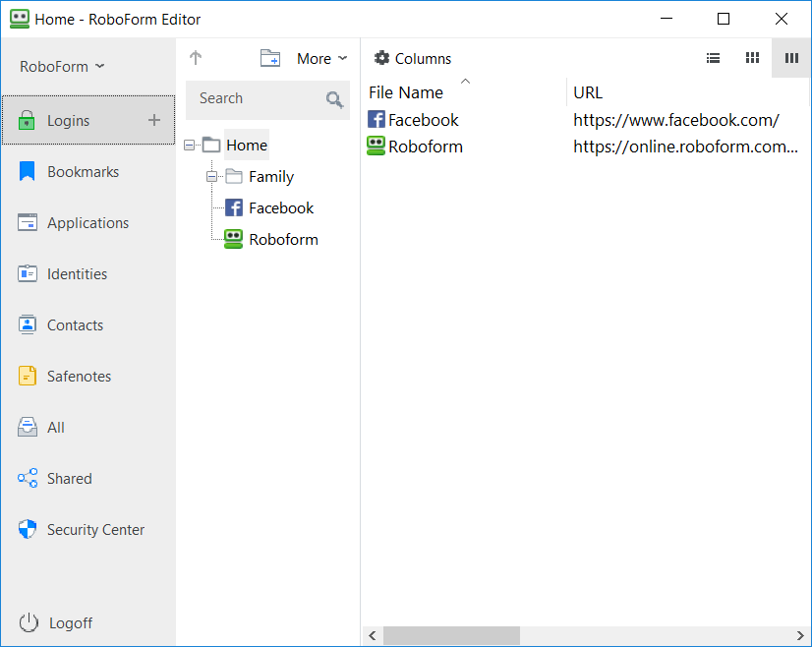Open the More dropdown menu
This screenshot has width=812, height=647.
tap(321, 59)
